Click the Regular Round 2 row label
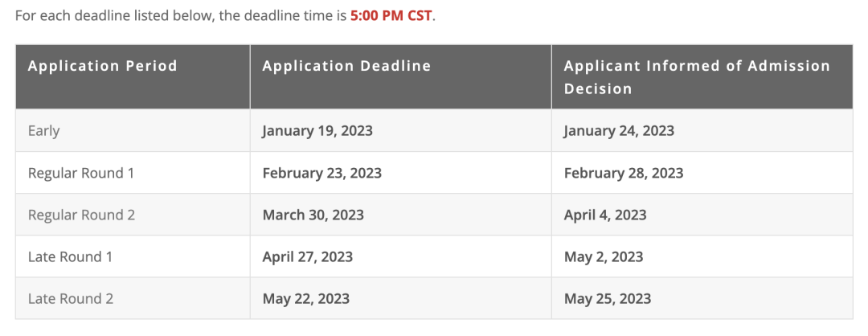 pos(81,215)
